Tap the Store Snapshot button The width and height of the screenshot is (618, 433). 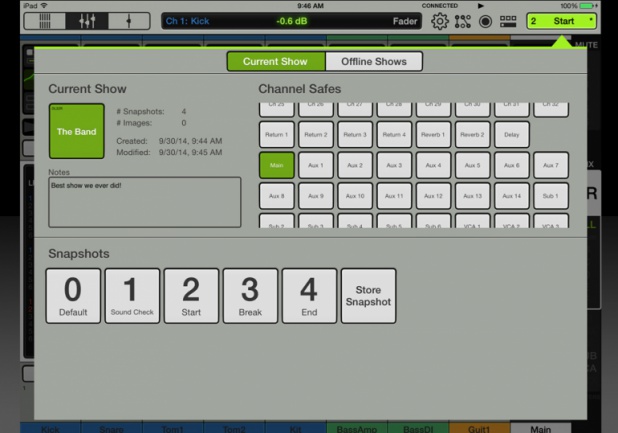click(x=368, y=296)
